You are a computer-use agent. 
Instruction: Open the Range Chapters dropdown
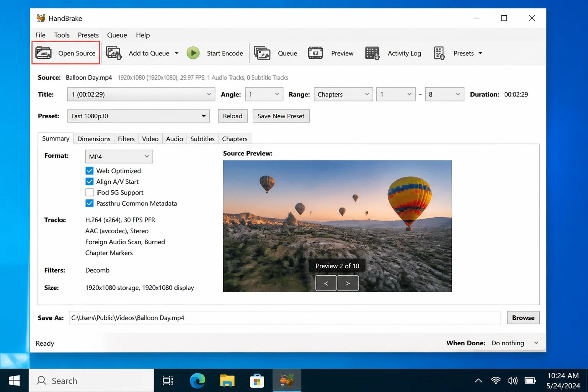(x=343, y=94)
